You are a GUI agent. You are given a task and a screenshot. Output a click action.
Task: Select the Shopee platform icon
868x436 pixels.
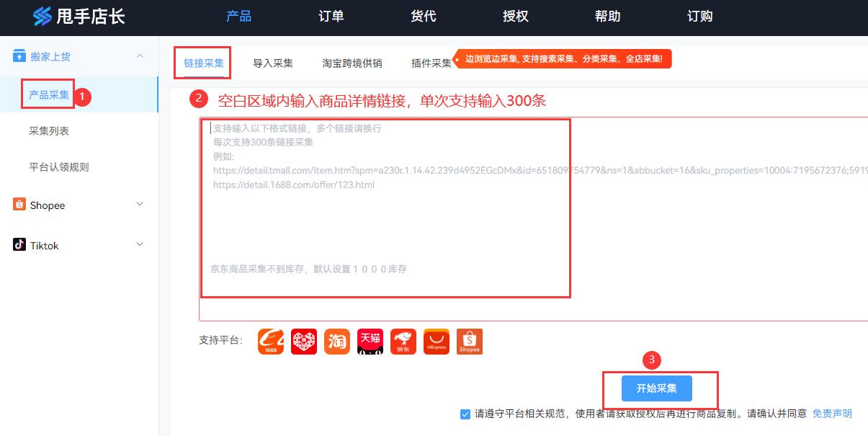click(x=469, y=341)
